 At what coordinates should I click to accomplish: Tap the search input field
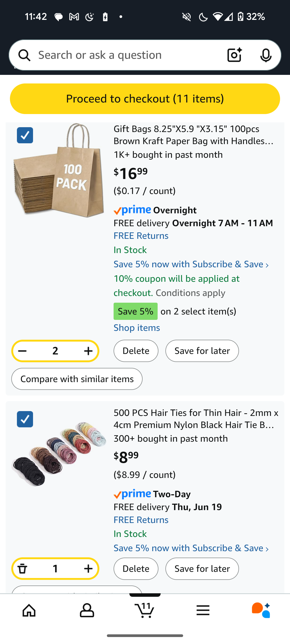click(126, 55)
